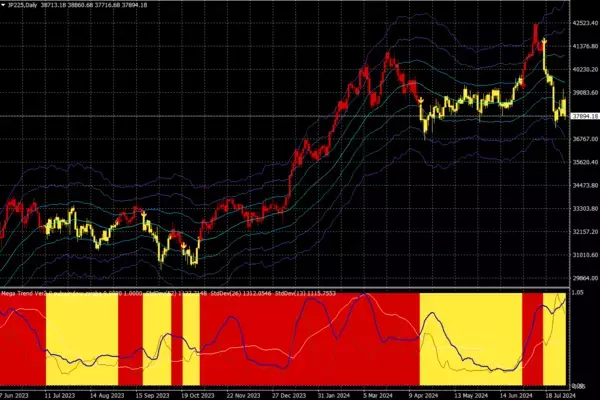The image size is (600, 400).
Task: Click the 1.05 indicator scale value
Action: pyautogui.click(x=577, y=292)
